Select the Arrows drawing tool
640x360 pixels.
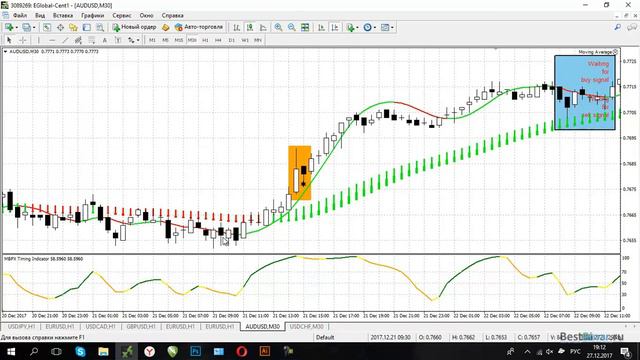131,40
